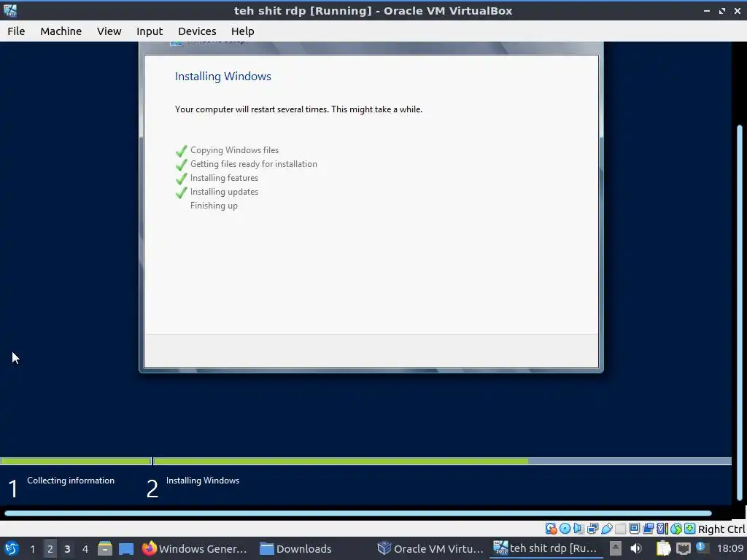Click the network adapters status icon
The width and height of the screenshot is (747, 560).
592,529
